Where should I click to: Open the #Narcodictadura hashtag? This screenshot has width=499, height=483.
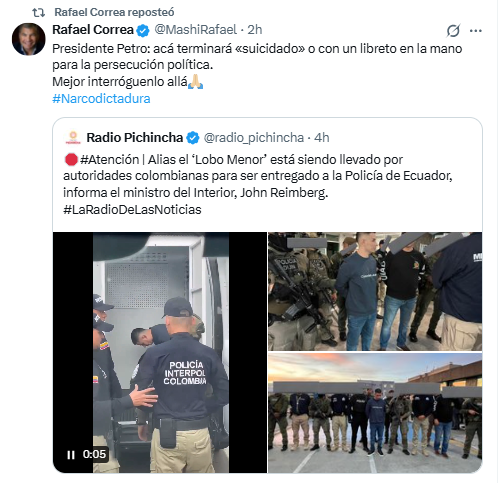[101, 99]
